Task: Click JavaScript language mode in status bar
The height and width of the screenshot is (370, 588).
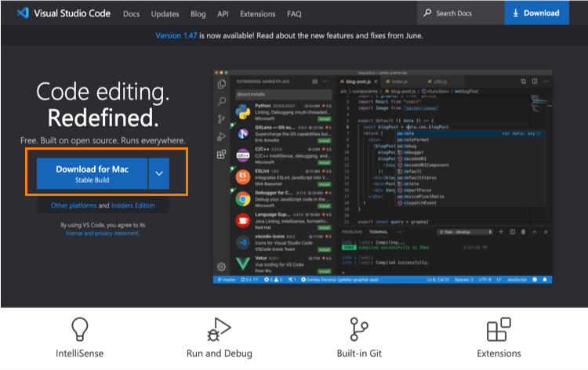Action: (x=517, y=280)
